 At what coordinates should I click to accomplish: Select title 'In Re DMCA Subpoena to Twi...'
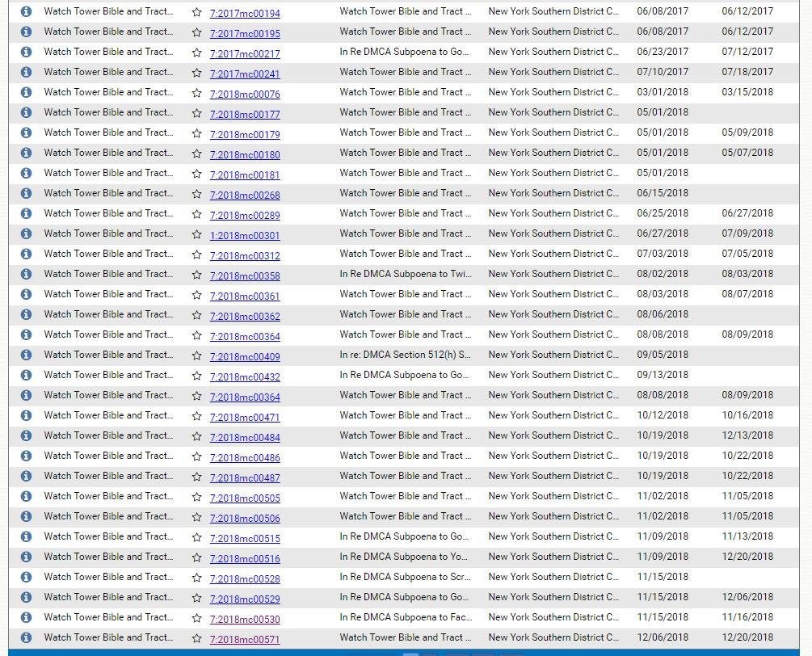pos(406,273)
